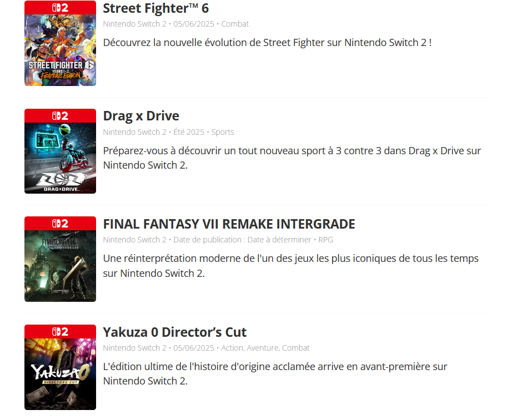Click the Switch 2 logo on Yakuza 0 cover

click(x=60, y=332)
